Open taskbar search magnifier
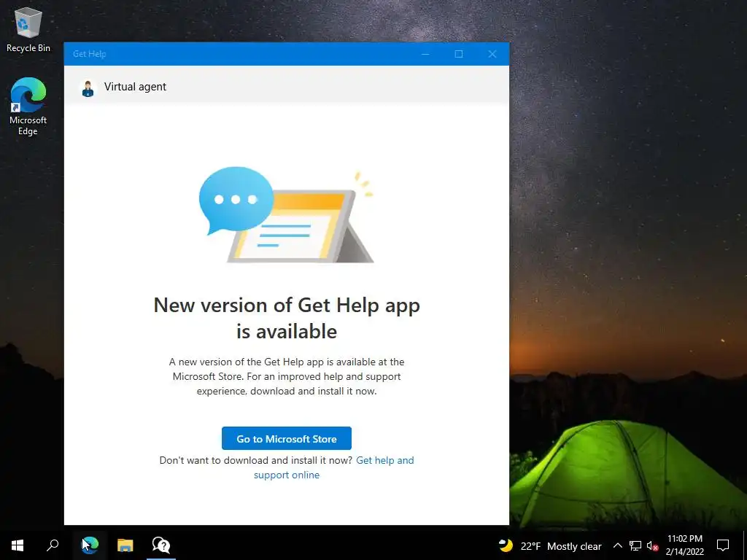Viewport: 747px width, 560px height. 53,545
